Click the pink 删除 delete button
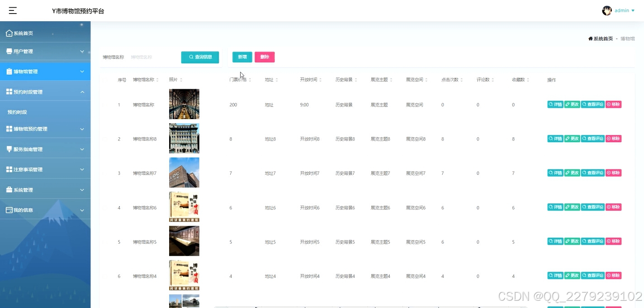Image resolution: width=644 pixels, height=308 pixels. [x=265, y=57]
